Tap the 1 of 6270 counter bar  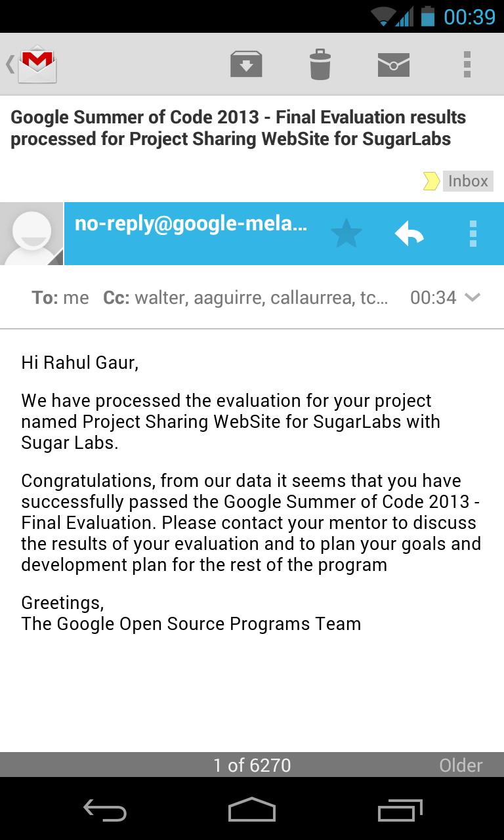point(252,765)
